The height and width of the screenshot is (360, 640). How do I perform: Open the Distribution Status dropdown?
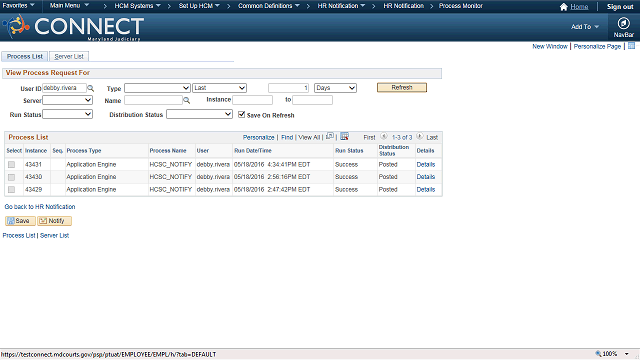click(x=199, y=115)
